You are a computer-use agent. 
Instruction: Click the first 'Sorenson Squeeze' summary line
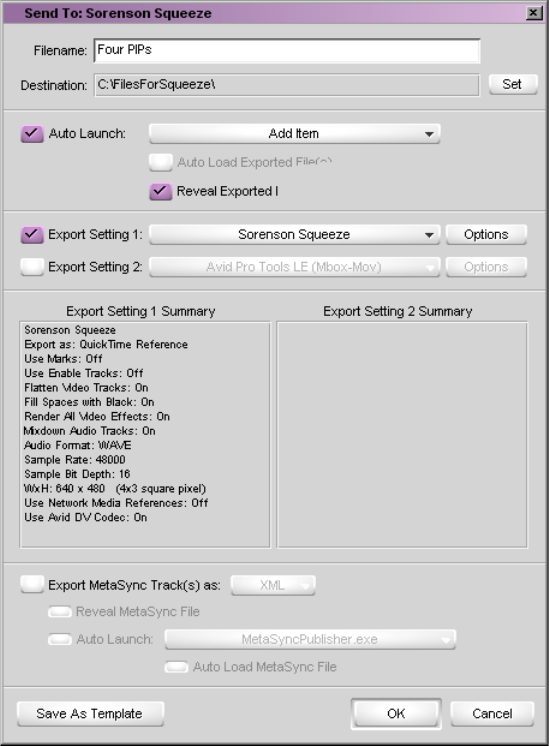[x=70, y=330]
